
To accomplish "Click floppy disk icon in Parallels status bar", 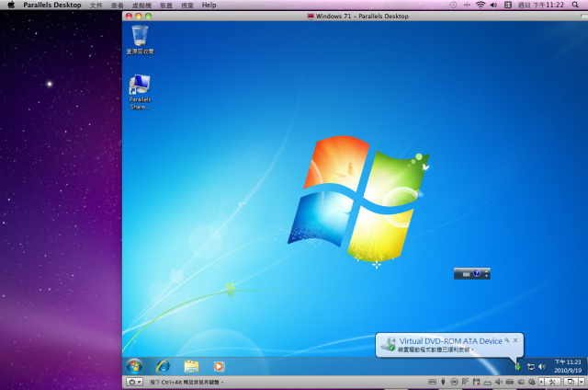I will [476, 382].
